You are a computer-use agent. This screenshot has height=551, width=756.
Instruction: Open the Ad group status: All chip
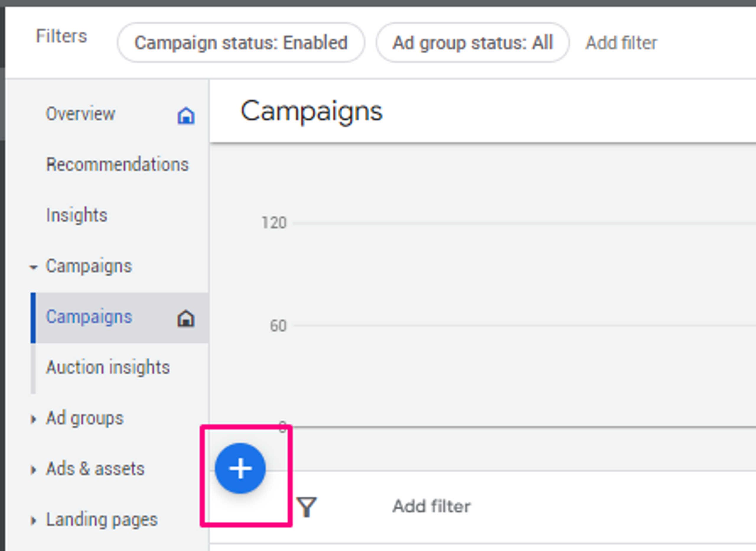click(472, 43)
